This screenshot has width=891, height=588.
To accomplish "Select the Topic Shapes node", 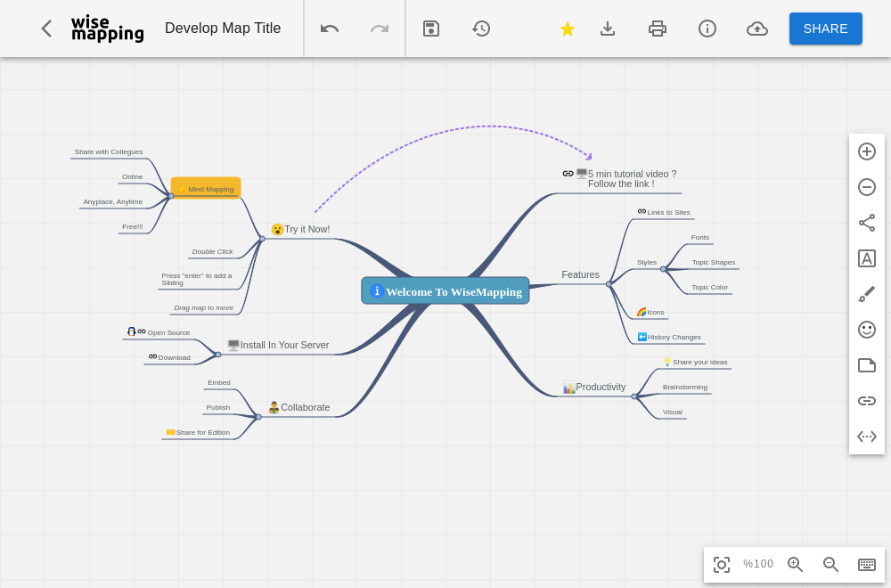I will pyautogui.click(x=714, y=263).
